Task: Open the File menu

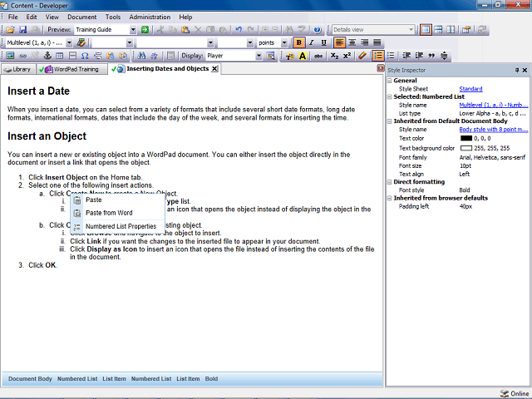Action: point(13,17)
